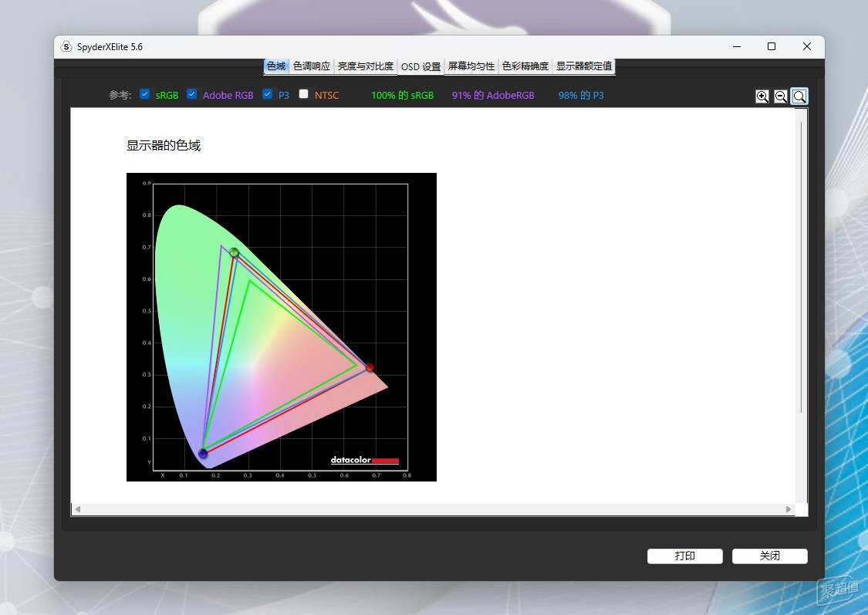Click the zoom out magnifier icon
This screenshot has width=868, height=615.
781,96
